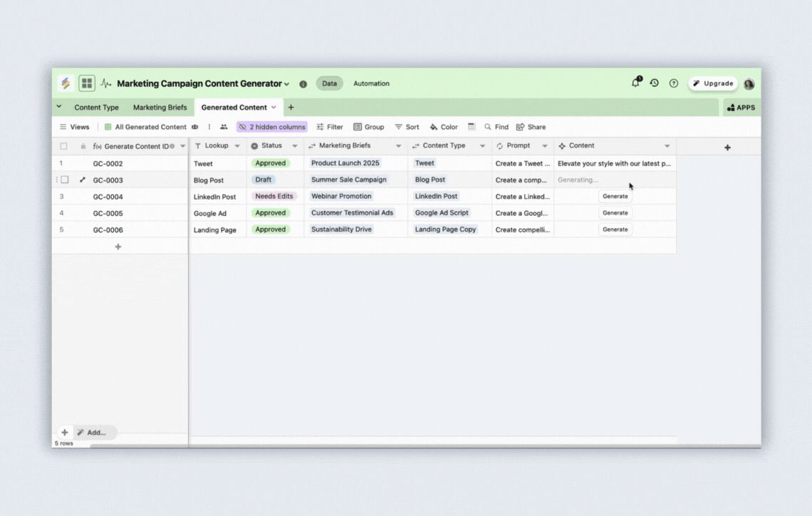This screenshot has width=812, height=516.
Task: Click the plus icon to add a table
Action: (291, 108)
